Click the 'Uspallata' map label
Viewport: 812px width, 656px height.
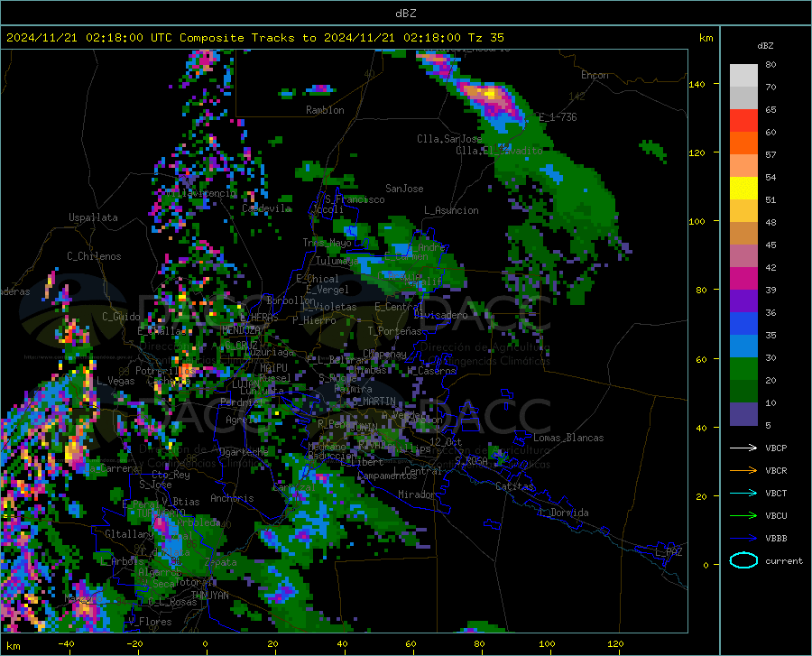[x=93, y=217]
